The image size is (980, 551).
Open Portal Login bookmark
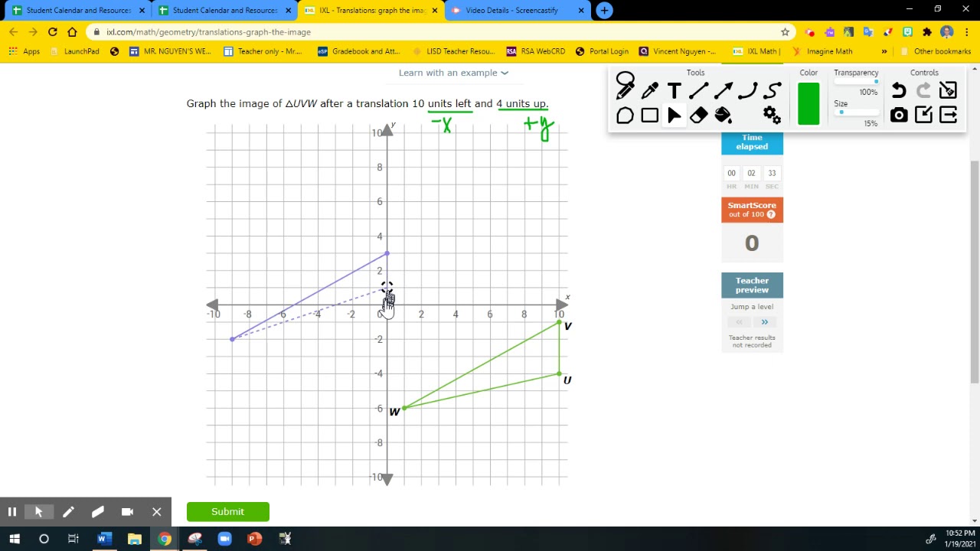[602, 51]
